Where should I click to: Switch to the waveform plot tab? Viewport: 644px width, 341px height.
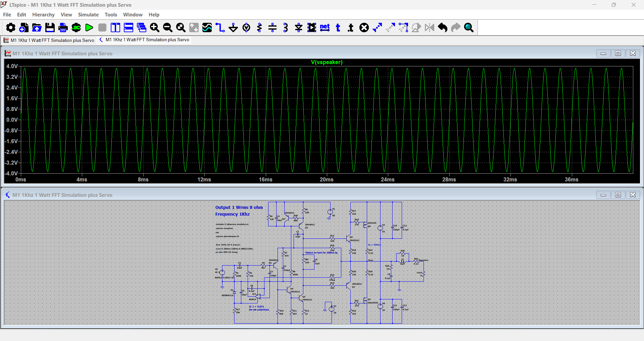49,40
